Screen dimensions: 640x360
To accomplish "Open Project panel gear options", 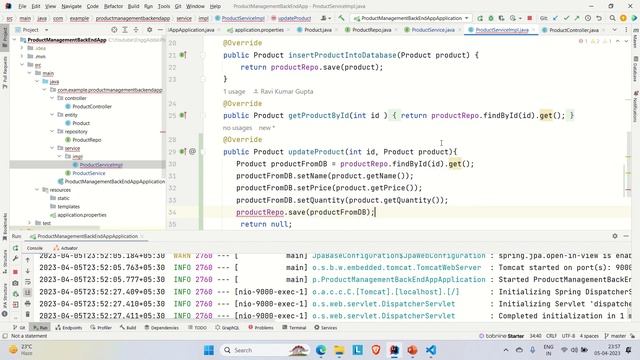I will pos(149,30).
